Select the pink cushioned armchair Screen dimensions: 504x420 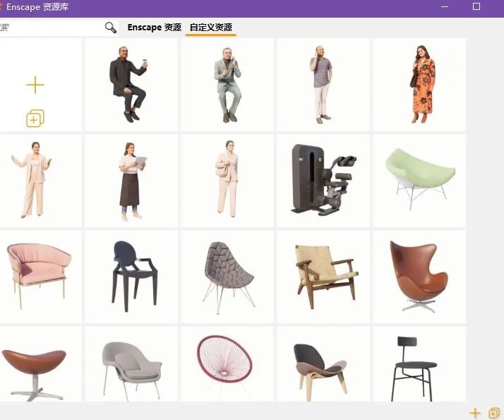click(x=40, y=277)
